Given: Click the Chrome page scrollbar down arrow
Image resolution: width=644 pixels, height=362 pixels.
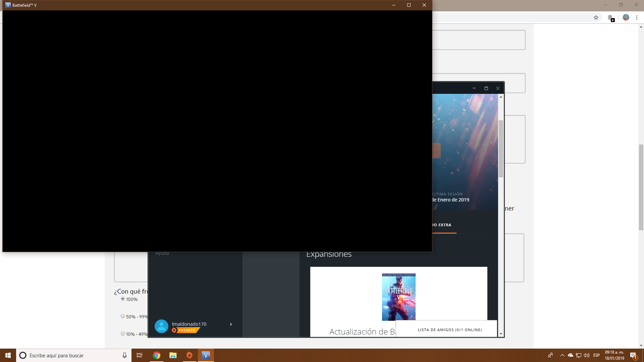Looking at the screenshot, I should coord(641,346).
